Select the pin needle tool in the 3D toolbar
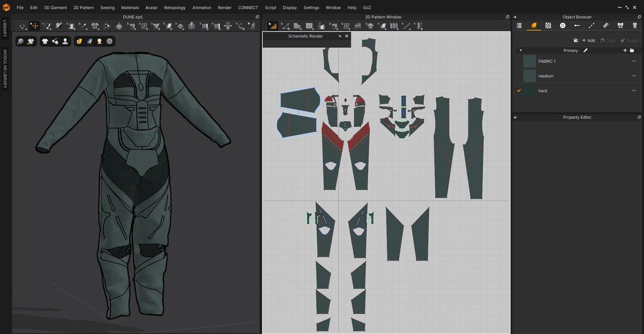Screen dimensions: 644x334 pyautogui.click(x=82, y=26)
